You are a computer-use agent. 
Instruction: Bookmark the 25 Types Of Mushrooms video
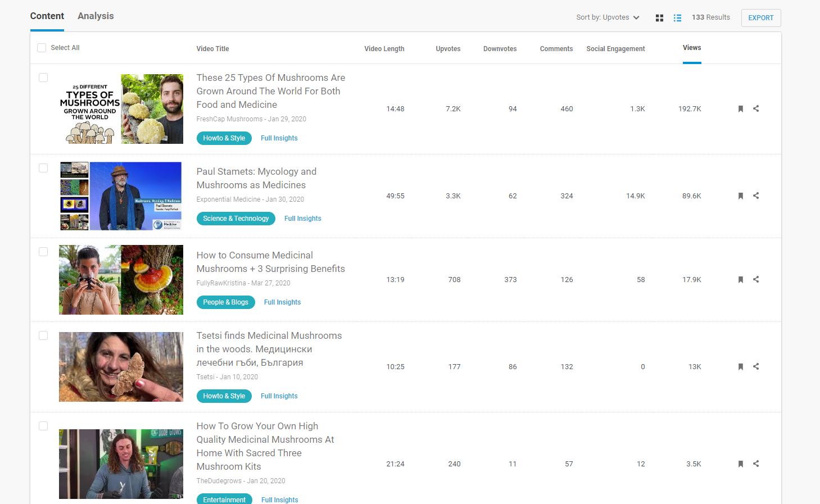[740, 109]
